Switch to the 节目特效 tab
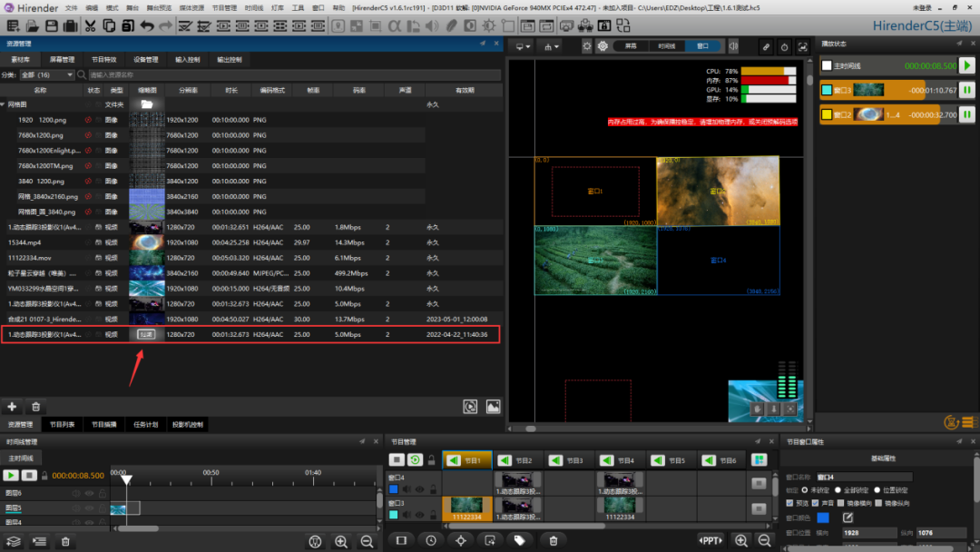The image size is (980, 552). pos(103,60)
